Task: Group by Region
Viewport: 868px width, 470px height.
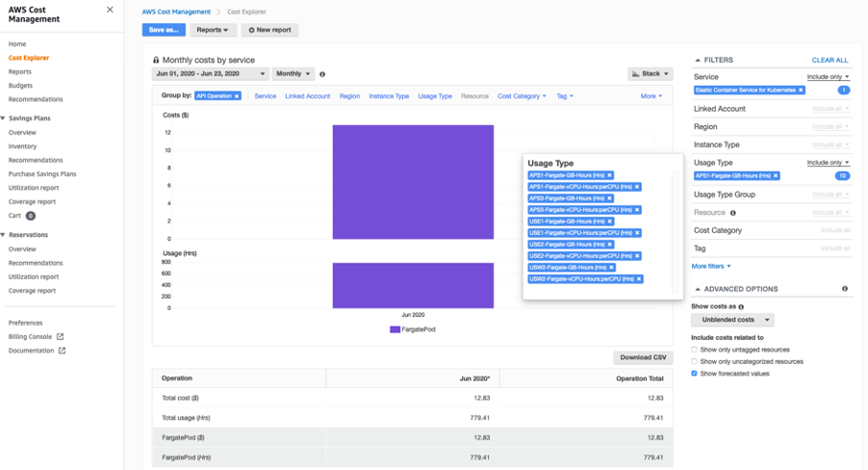Action: 350,96
